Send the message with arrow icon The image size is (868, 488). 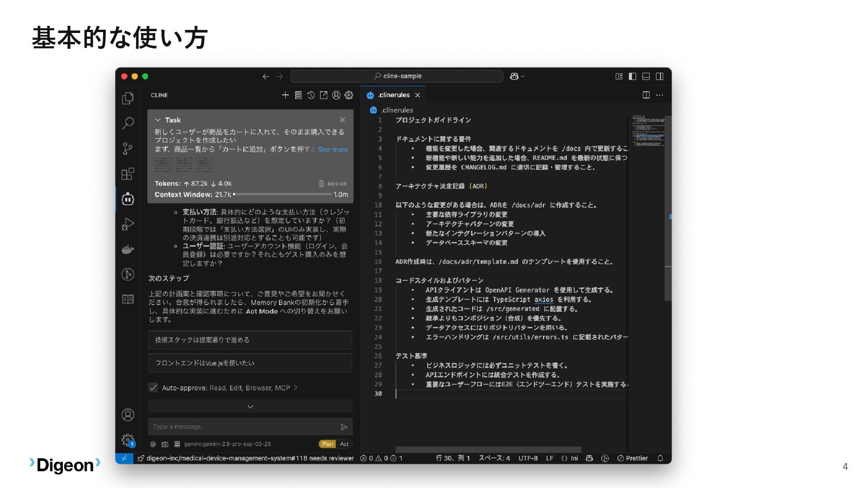point(344,427)
